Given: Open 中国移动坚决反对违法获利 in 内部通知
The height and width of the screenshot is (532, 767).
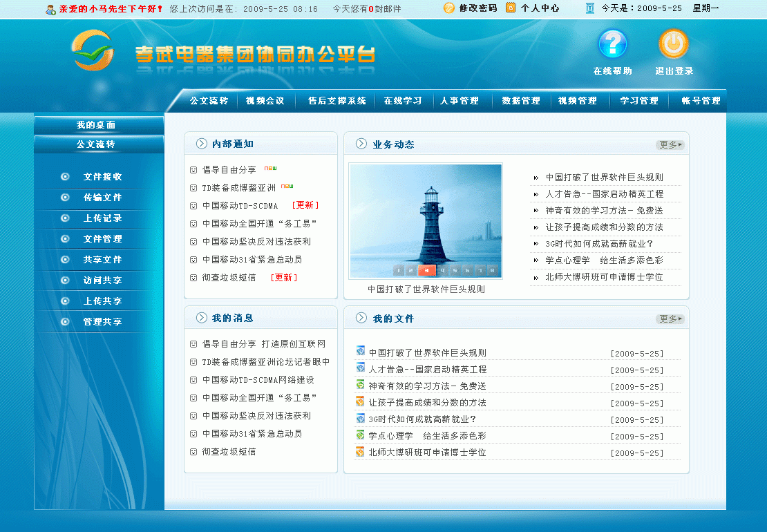Looking at the screenshot, I should [x=256, y=242].
